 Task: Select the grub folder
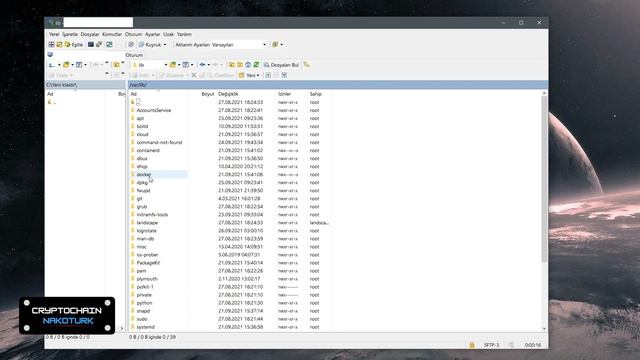tap(142, 207)
